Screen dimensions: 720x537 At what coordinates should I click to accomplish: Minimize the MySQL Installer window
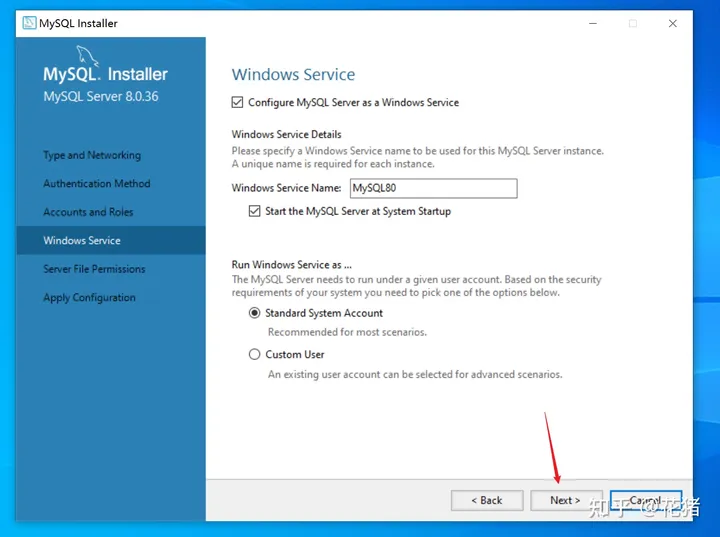593,23
